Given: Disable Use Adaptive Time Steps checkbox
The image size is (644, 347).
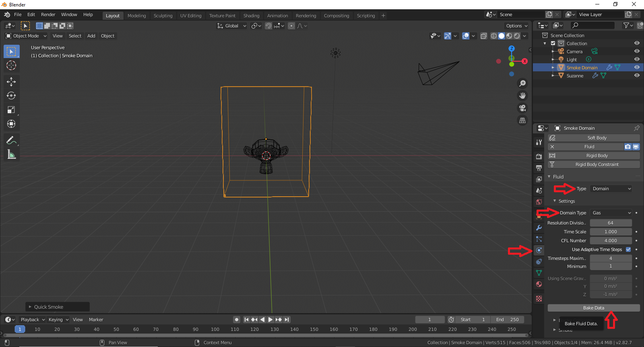Looking at the screenshot, I should (x=628, y=249).
